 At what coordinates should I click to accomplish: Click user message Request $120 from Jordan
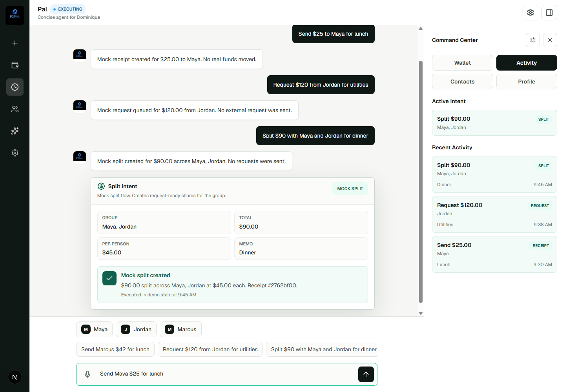(x=321, y=85)
